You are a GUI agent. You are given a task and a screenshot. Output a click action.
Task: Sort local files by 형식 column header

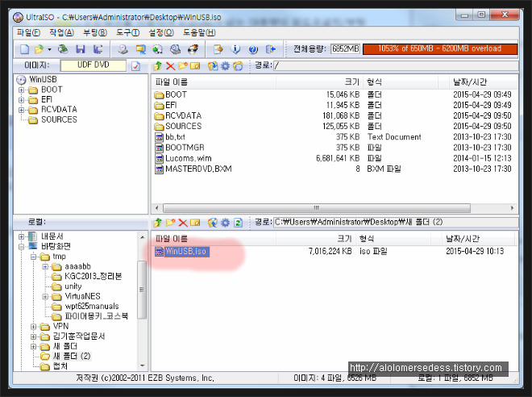click(393, 239)
